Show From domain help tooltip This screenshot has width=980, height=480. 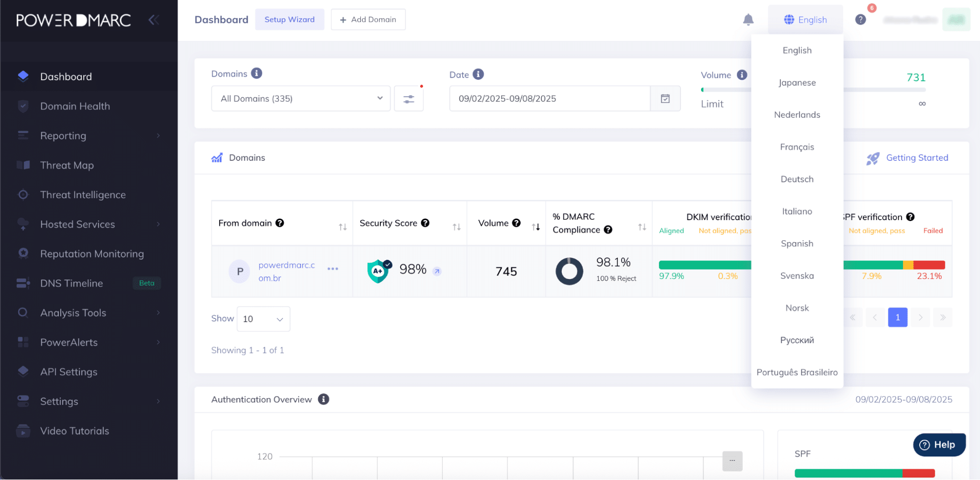click(279, 223)
